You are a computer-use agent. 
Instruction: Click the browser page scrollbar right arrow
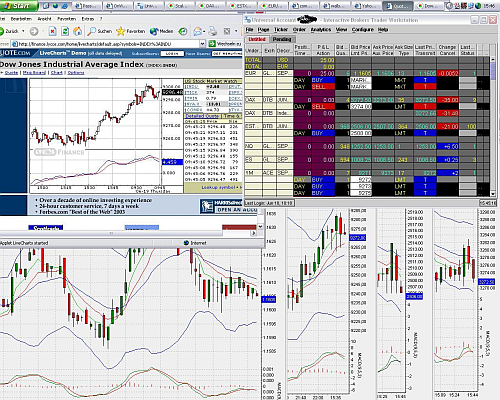253,233
